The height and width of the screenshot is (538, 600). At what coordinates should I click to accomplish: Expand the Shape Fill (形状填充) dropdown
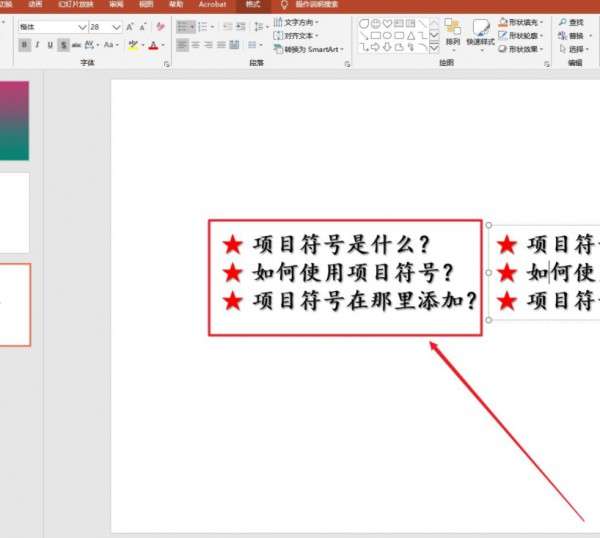[x=543, y=22]
